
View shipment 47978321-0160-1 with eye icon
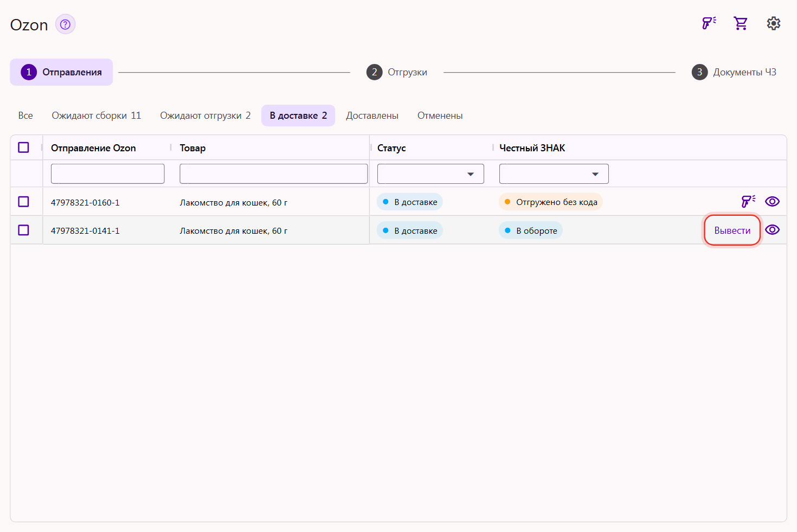point(772,201)
